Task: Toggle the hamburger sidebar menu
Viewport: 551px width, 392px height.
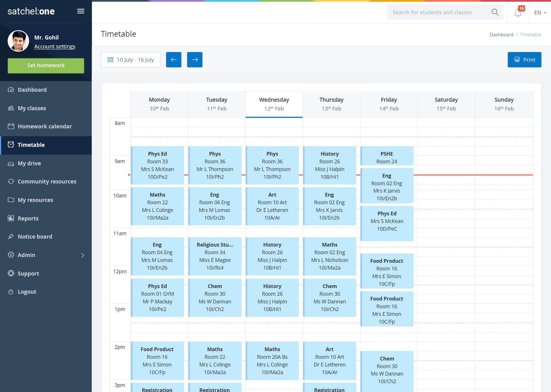Action: pos(81,11)
